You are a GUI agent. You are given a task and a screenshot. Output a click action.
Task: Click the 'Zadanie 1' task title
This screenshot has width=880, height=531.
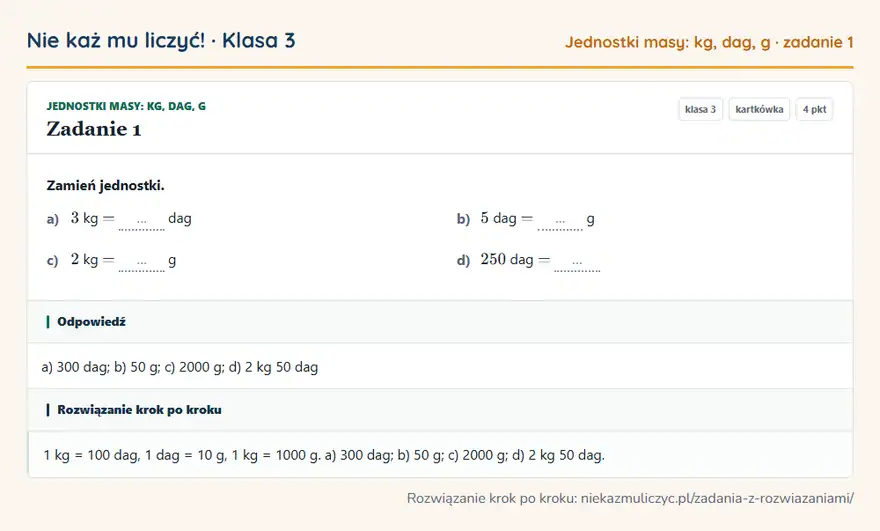tap(94, 129)
